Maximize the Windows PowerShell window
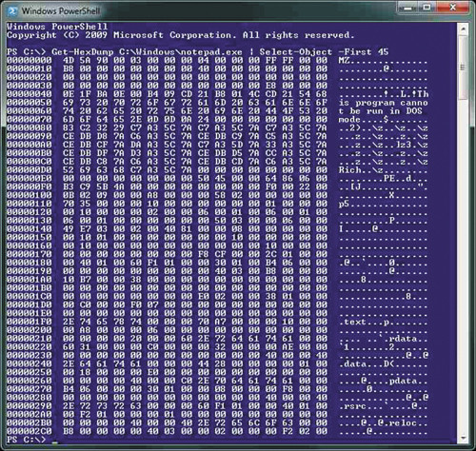 [427, 8]
